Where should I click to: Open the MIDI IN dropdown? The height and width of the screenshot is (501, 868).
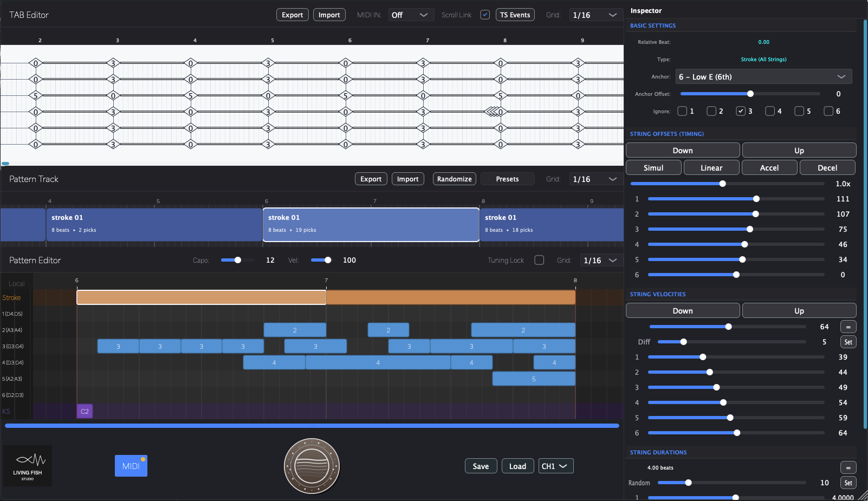[410, 15]
